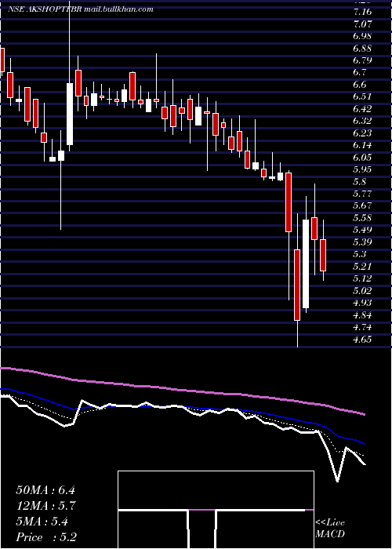Select the 5.21 price axis label

[x=363, y=267]
